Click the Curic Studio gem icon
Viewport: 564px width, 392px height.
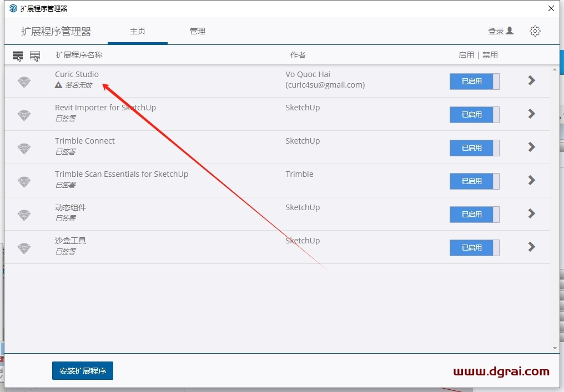24,82
